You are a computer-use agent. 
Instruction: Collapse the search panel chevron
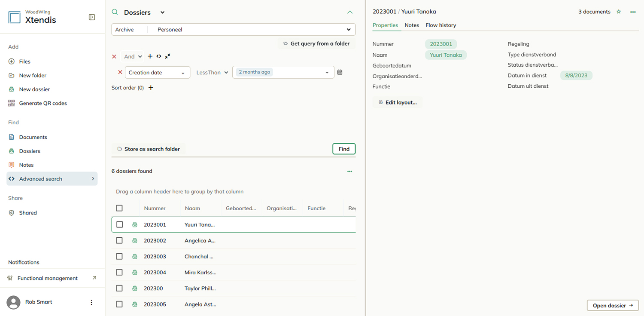tap(350, 12)
